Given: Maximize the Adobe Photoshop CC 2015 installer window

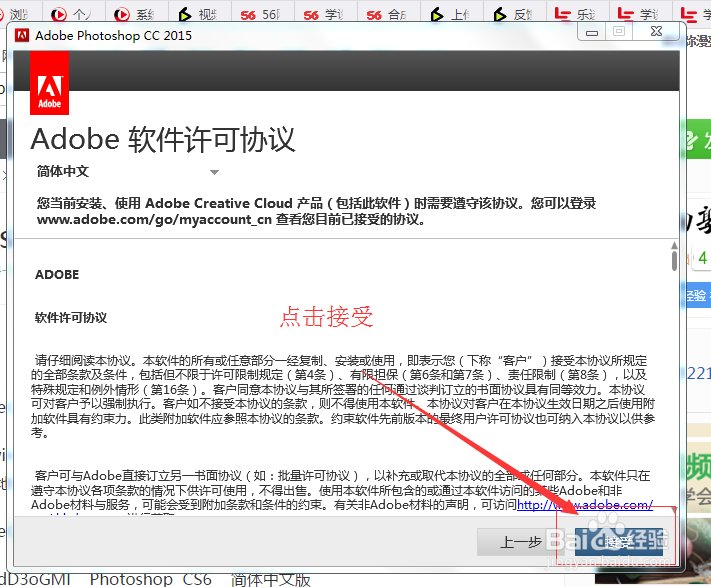Looking at the screenshot, I should [619, 32].
